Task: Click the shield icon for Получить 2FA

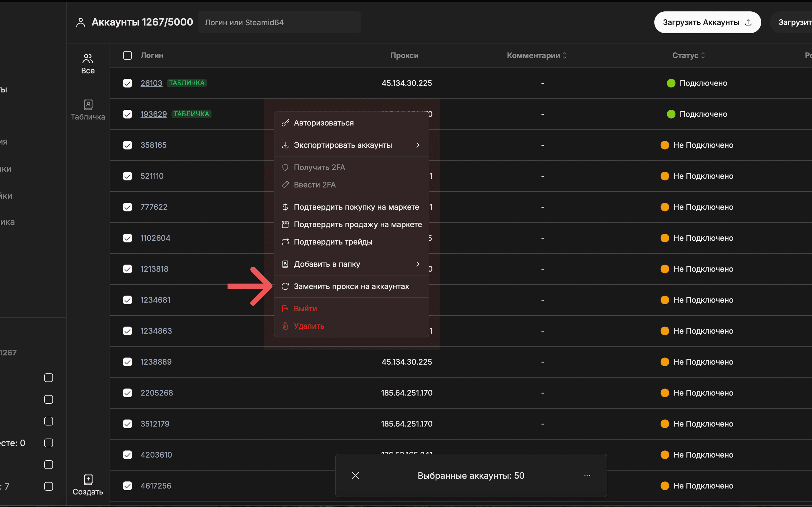Action: [285, 167]
